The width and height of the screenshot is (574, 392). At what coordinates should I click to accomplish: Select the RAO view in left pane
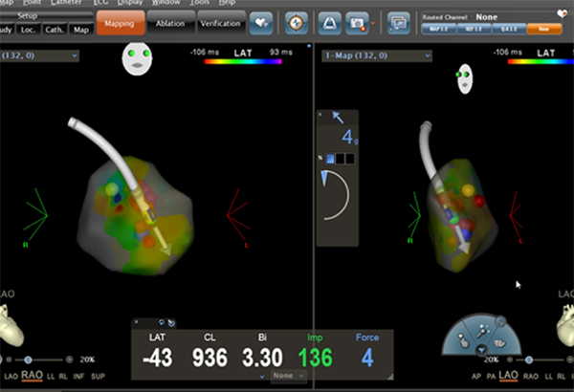click(x=32, y=375)
